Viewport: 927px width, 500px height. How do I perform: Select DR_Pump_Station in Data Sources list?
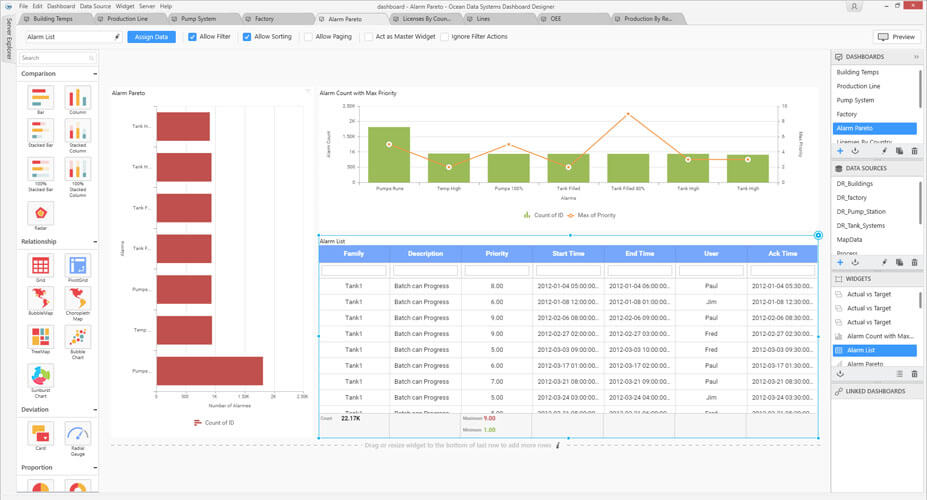(860, 211)
